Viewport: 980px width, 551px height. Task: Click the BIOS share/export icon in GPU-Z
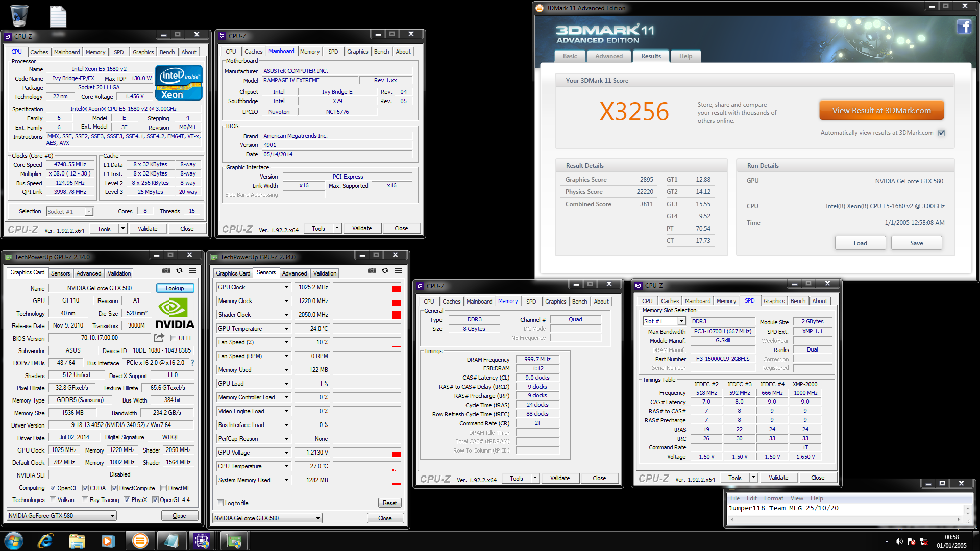tap(159, 338)
